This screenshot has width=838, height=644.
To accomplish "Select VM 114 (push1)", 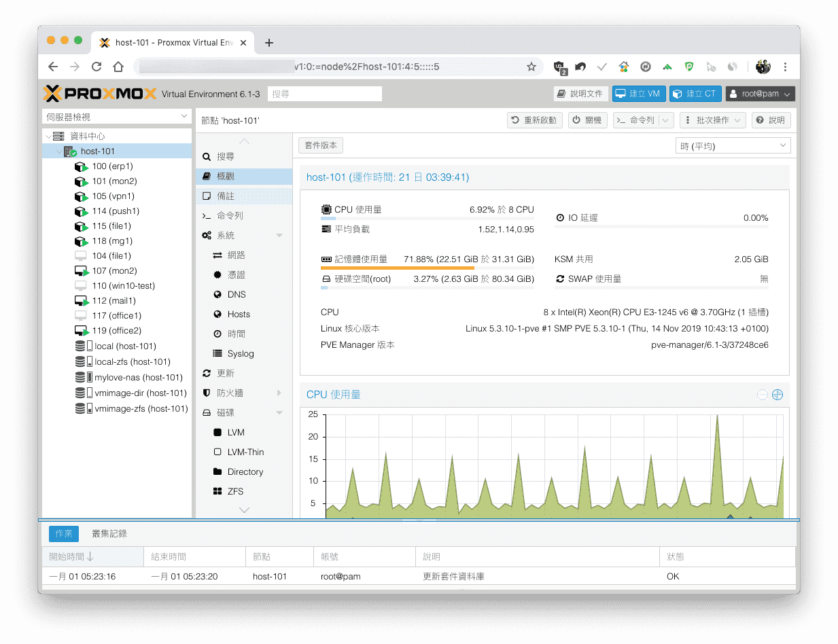I will coord(116,211).
